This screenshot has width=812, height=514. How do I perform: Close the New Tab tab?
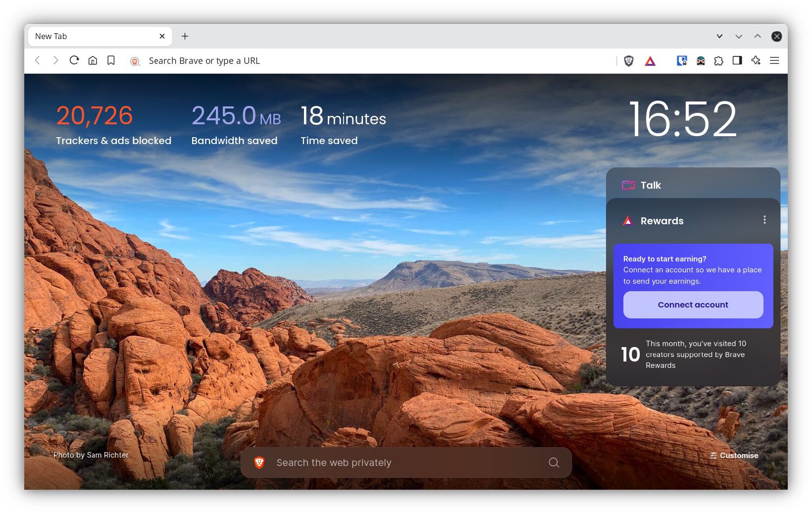coord(162,36)
